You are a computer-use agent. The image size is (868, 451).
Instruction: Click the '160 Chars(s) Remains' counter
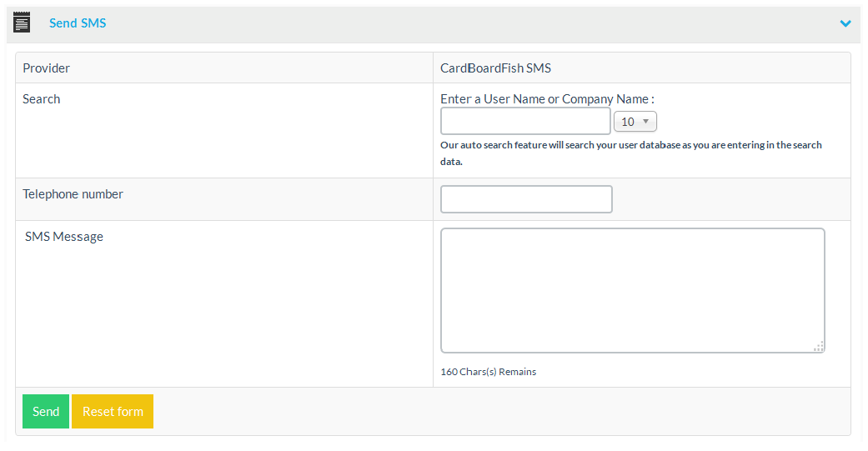click(489, 372)
